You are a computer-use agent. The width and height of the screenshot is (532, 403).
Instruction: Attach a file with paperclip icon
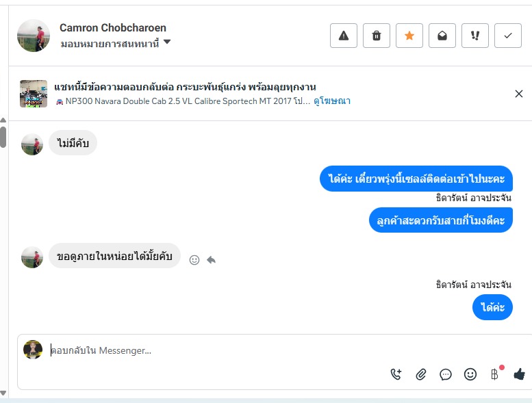tap(421, 374)
